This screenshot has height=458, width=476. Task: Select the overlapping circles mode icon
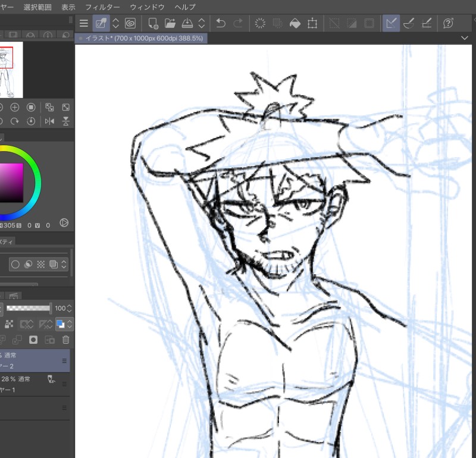tap(28, 264)
